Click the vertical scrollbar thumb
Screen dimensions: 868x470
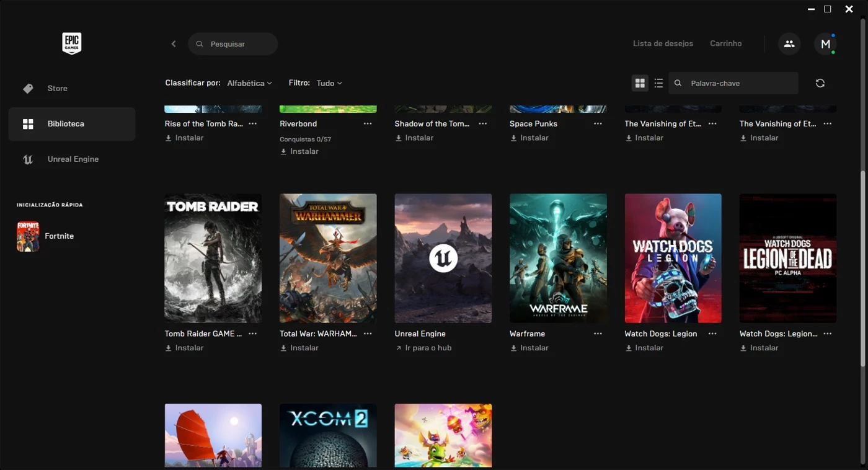pyautogui.click(x=863, y=268)
